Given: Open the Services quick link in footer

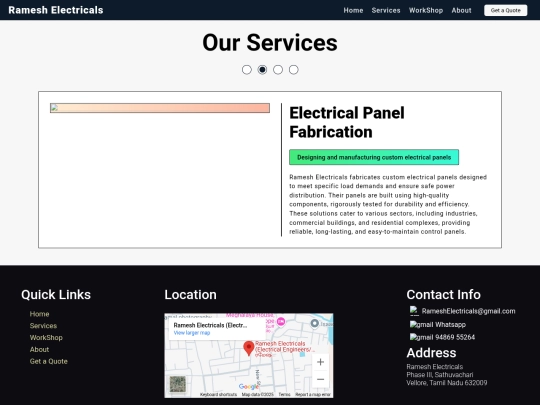Looking at the screenshot, I should (43, 326).
